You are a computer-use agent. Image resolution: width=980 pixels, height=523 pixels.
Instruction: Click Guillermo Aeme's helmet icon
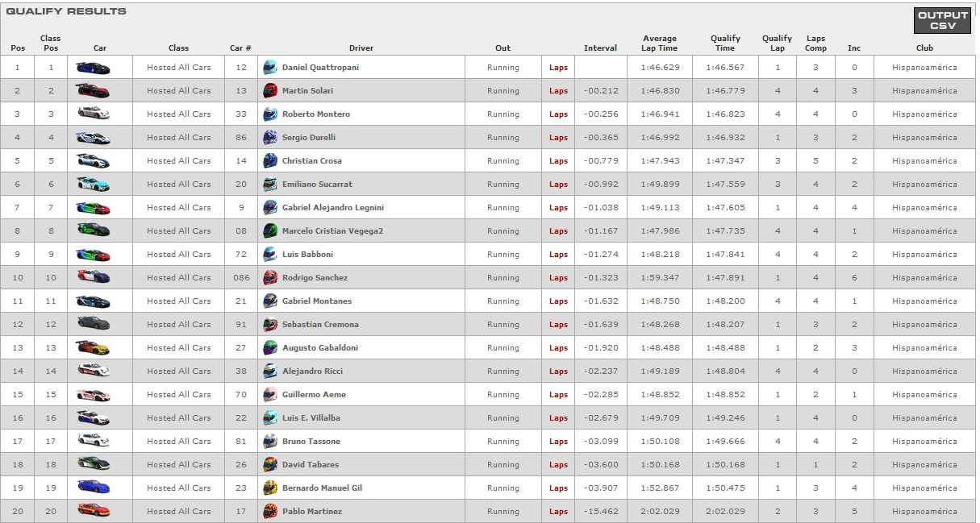coord(270,395)
